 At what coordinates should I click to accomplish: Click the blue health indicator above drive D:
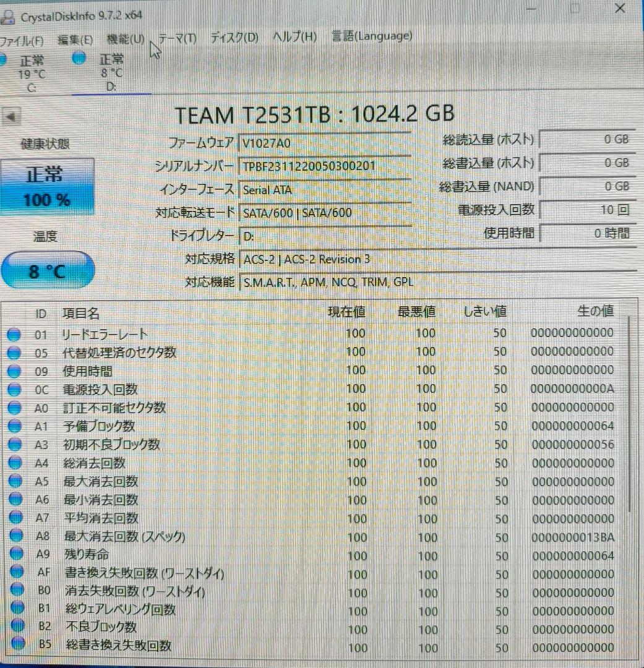tap(79, 58)
